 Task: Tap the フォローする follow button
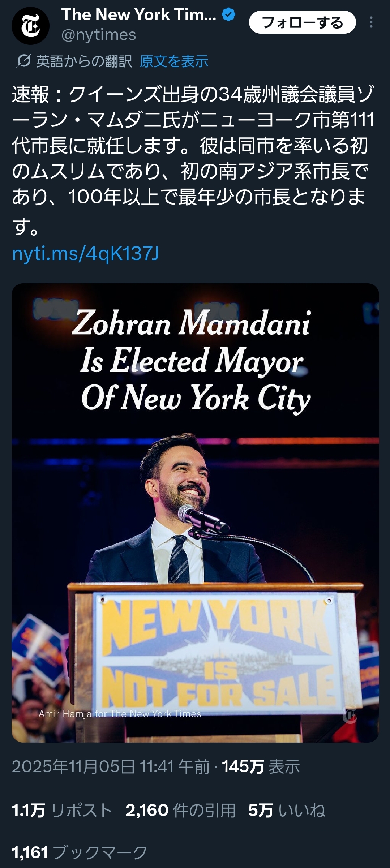(302, 22)
